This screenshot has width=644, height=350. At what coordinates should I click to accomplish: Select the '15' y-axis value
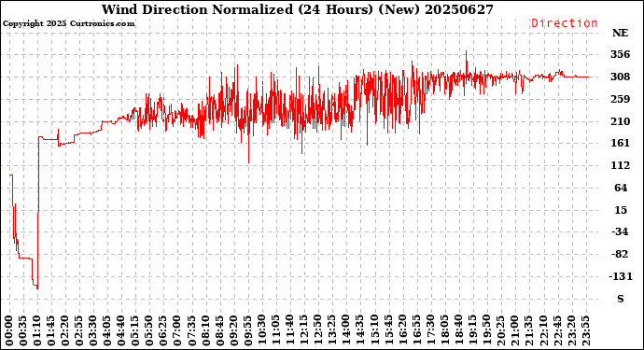621,210
